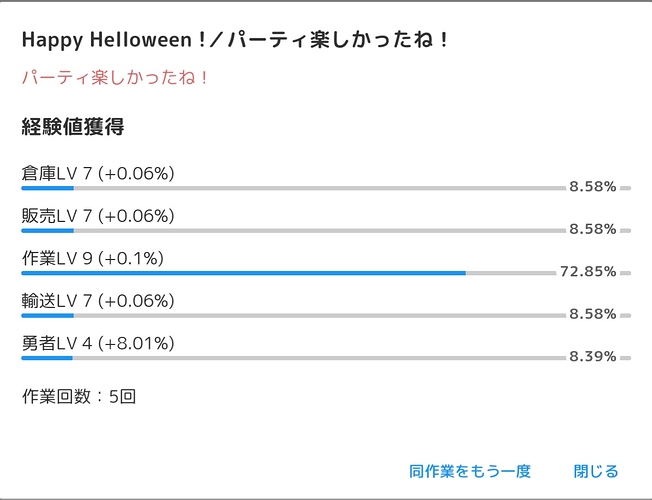The height and width of the screenshot is (500, 652).
Task: Click the 作業LV 9 progress bar
Action: click(x=326, y=273)
